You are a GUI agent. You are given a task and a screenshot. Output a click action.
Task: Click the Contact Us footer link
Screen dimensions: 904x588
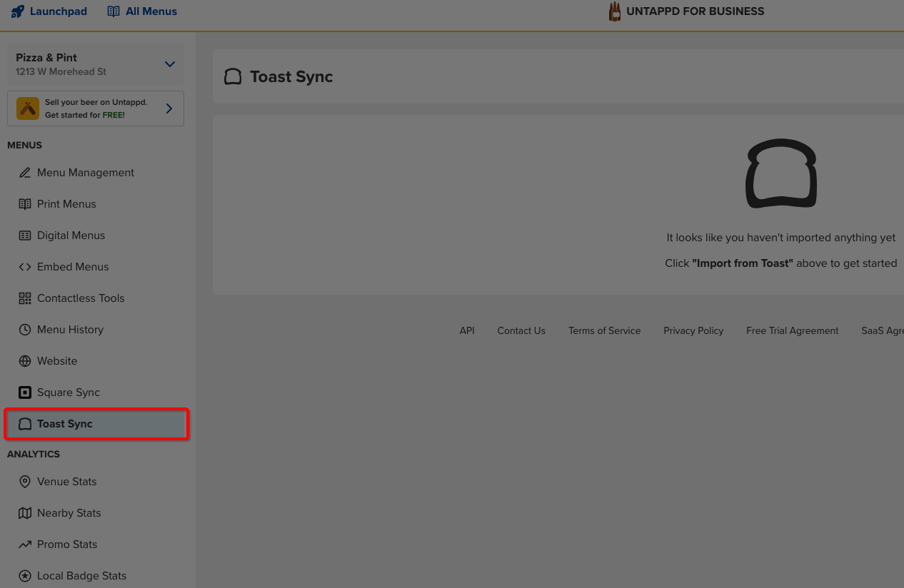(521, 330)
